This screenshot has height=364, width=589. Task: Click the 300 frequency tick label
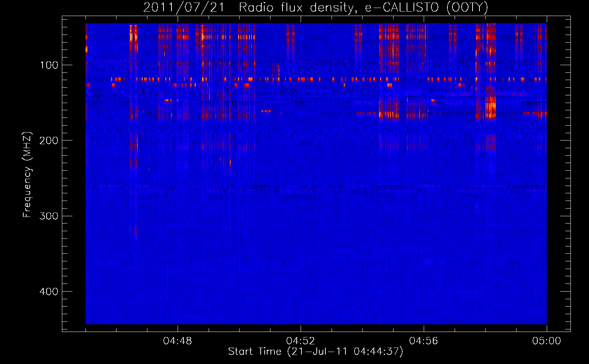(49, 216)
